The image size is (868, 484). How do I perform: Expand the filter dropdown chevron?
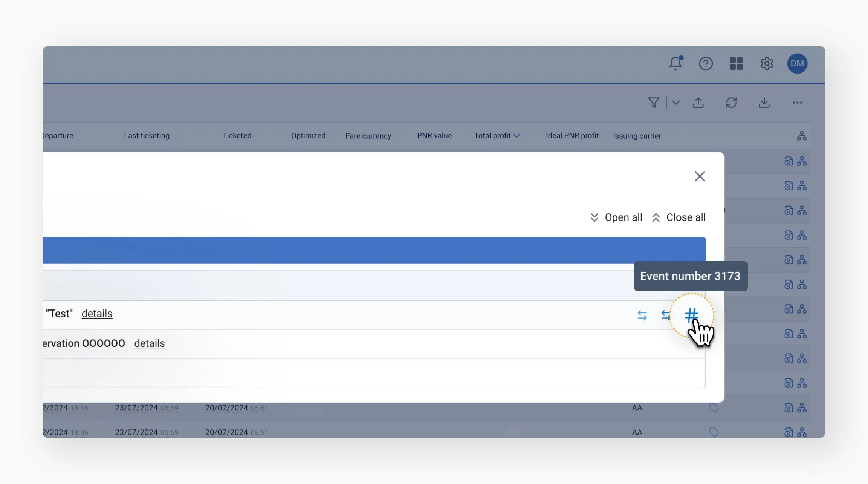(x=676, y=103)
